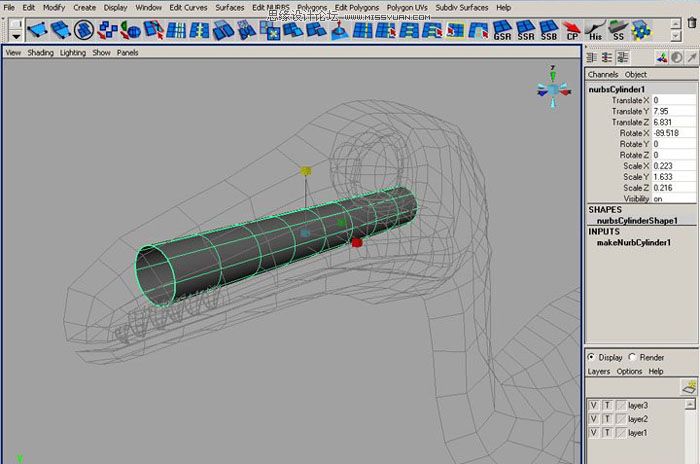Open the Edit NURBS menu
Screen dimensions: 700x464
click(x=271, y=7)
